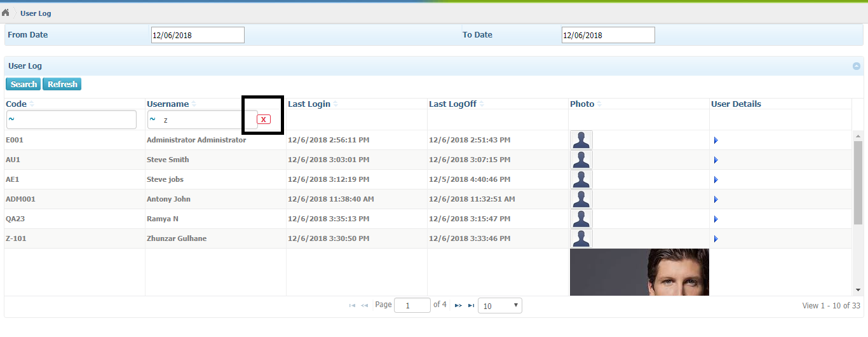The width and height of the screenshot is (868, 337).
Task: View photo avatar of Zhunzar Gulhane
Action: coord(581,238)
